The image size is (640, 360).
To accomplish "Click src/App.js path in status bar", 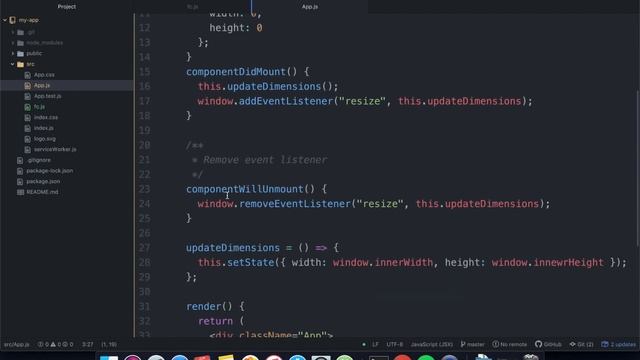I will pyautogui.click(x=16, y=344).
